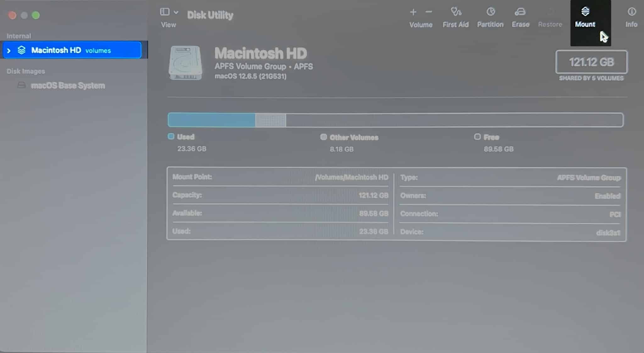The image size is (644, 353).
Task: Click the Internal sidebar section header
Action: tap(19, 36)
